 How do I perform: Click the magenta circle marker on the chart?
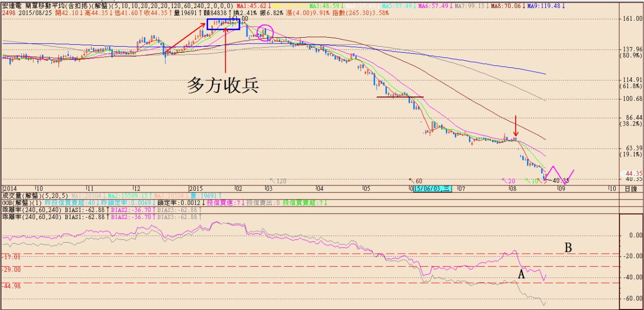[x=265, y=33]
